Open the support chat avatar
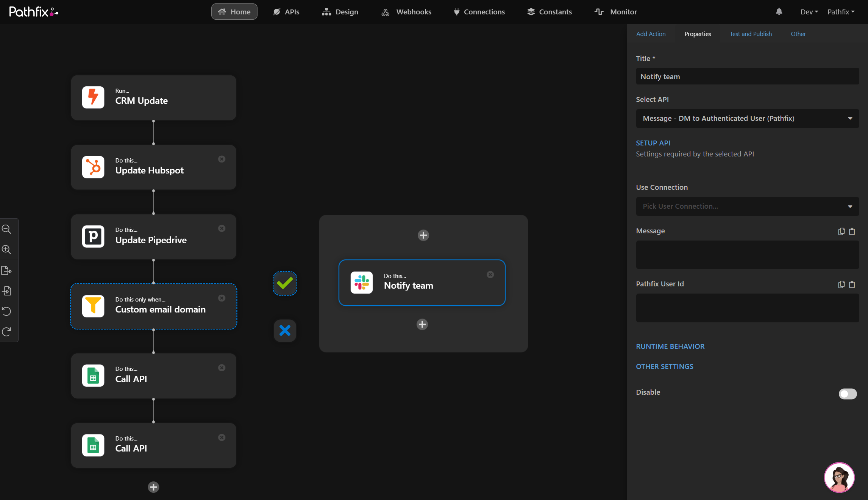Image resolution: width=868 pixels, height=500 pixels. click(839, 477)
